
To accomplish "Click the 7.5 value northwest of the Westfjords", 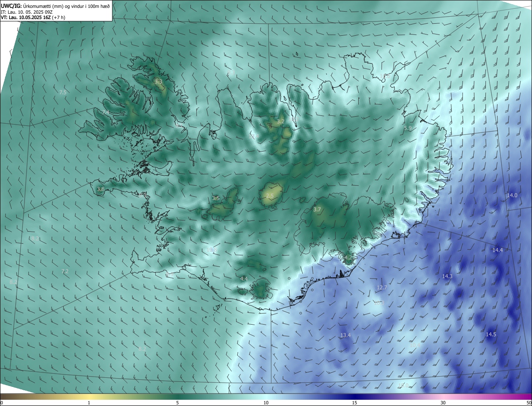I will click(x=63, y=92).
